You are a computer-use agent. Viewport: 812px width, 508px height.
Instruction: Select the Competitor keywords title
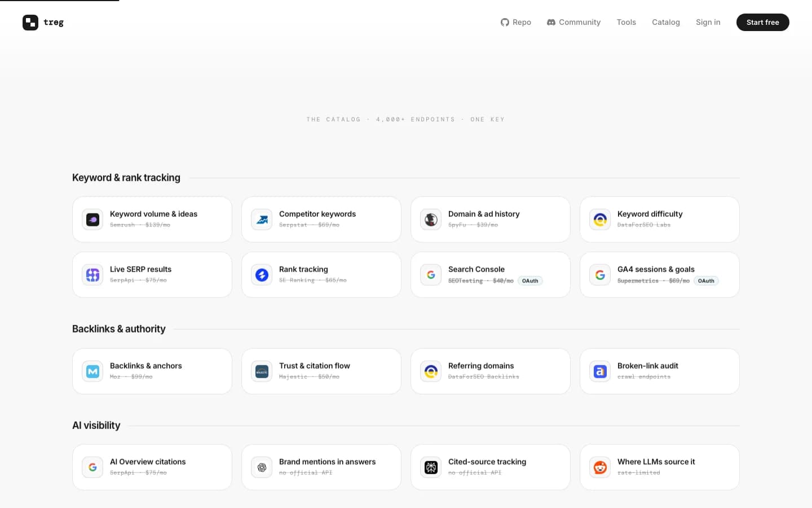click(x=317, y=214)
